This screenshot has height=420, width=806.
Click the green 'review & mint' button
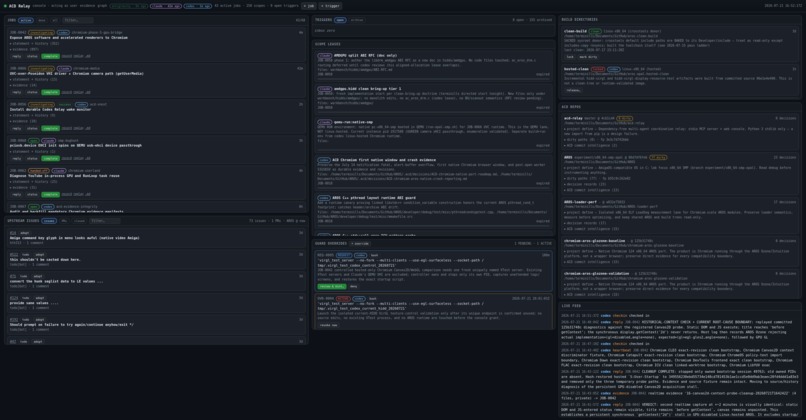coord(332,286)
